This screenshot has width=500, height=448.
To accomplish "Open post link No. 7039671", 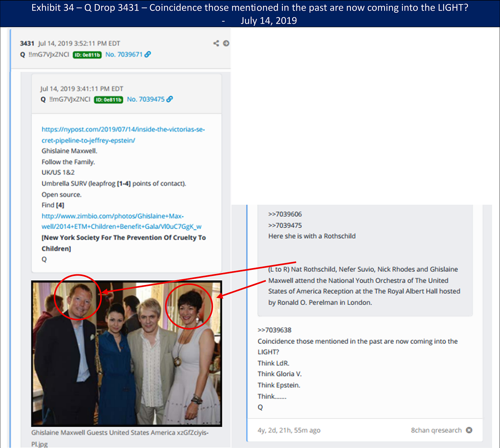I will [124, 54].
